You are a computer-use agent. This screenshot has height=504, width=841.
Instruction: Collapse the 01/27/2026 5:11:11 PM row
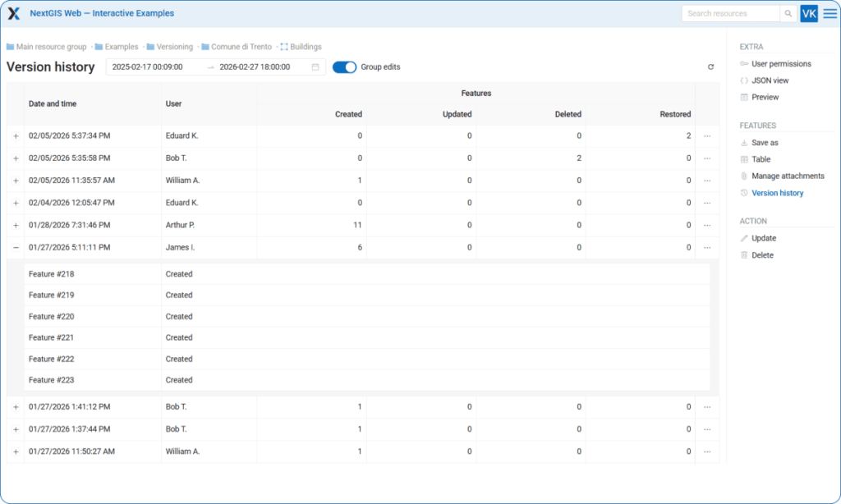click(16, 247)
